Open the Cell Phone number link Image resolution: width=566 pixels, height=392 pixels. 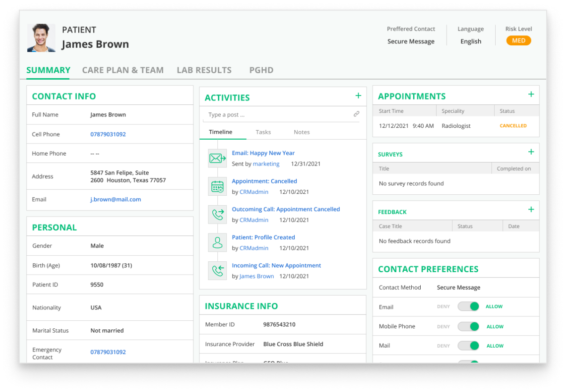click(x=108, y=134)
